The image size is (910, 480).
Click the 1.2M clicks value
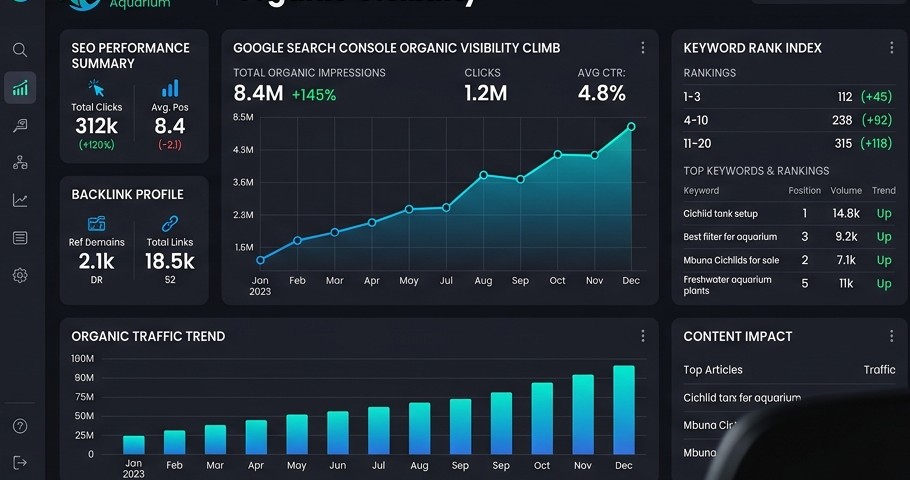point(486,93)
